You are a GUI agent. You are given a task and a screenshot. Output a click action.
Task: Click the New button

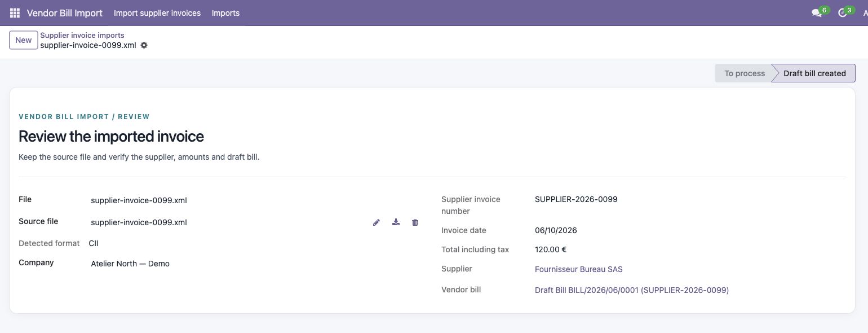(23, 40)
